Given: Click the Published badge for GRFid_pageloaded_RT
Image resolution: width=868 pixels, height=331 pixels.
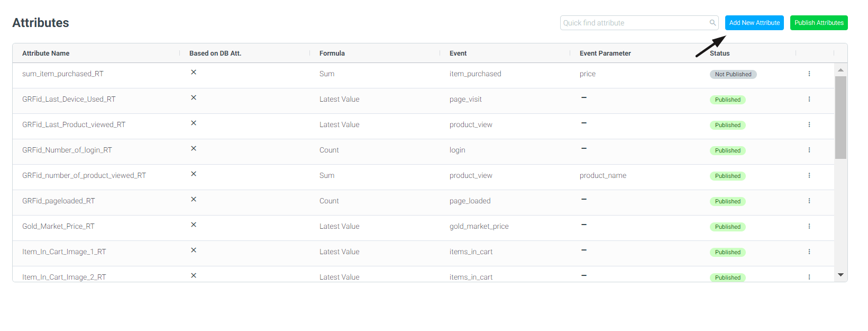Looking at the screenshot, I should pyautogui.click(x=728, y=201).
